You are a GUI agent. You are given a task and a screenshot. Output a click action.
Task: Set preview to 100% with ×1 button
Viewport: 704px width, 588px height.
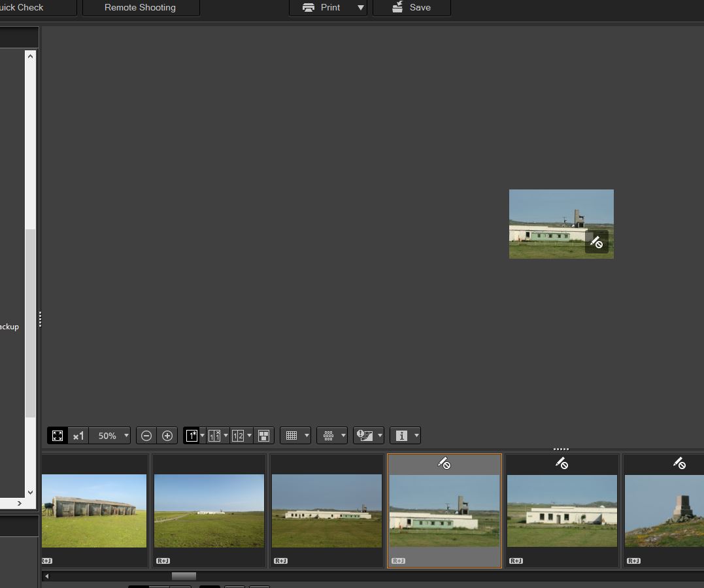pos(78,436)
